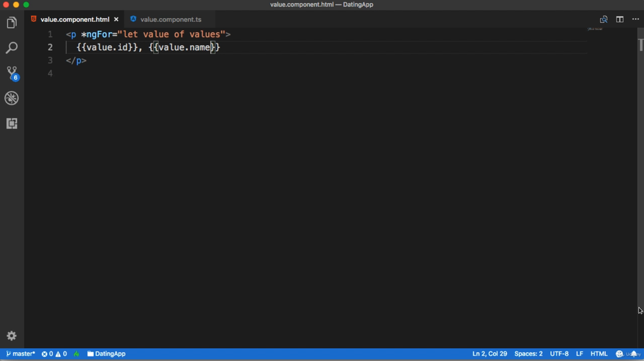Open the Extensions panel

[x=12, y=124]
